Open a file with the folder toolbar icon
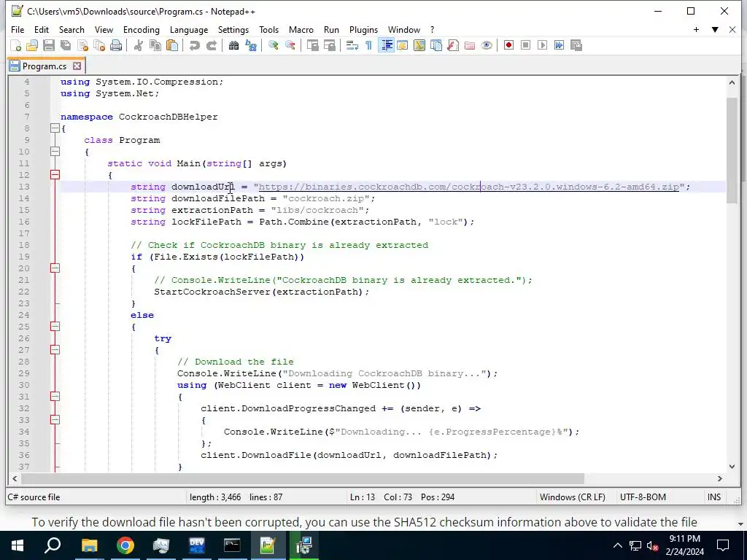This screenshot has height=560, width=747. pos(32,45)
